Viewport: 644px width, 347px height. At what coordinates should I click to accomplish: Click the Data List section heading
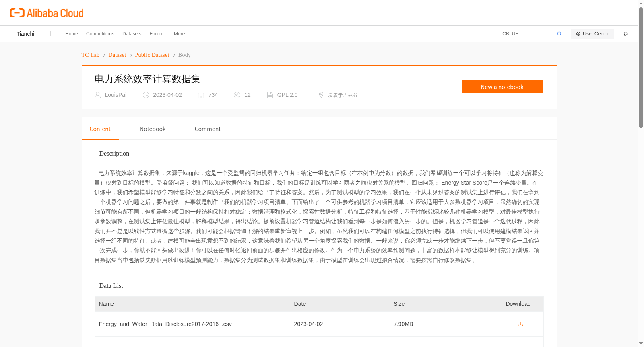click(x=111, y=286)
